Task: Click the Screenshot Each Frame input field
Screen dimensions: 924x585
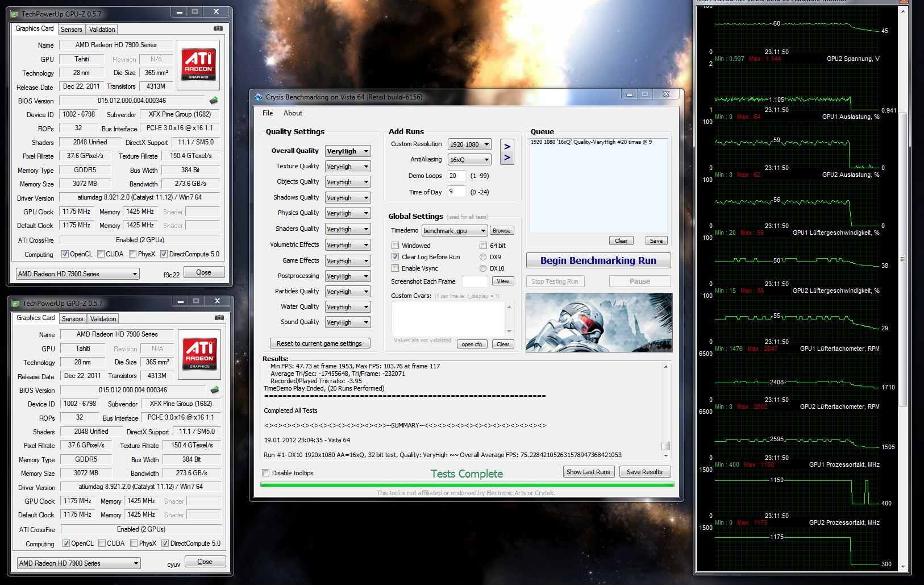Action: (475, 281)
